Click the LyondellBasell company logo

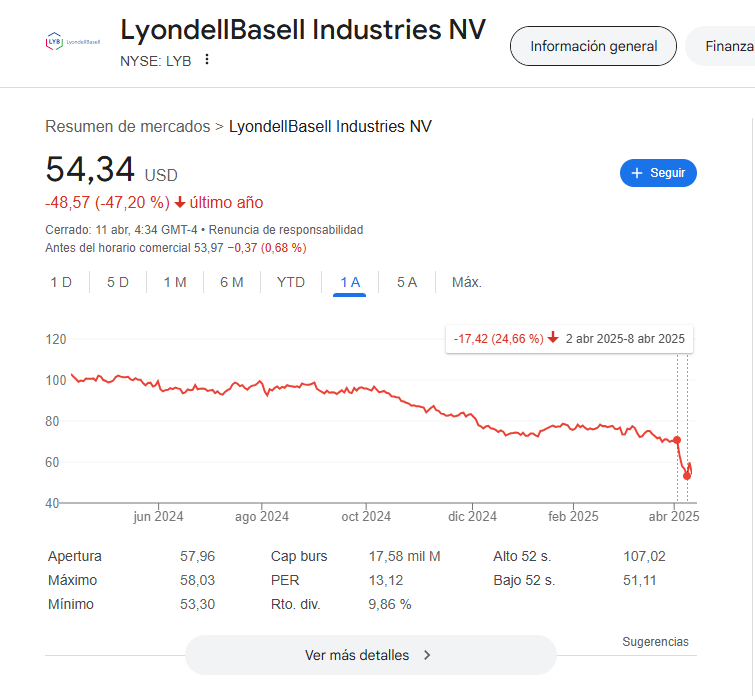point(73,42)
